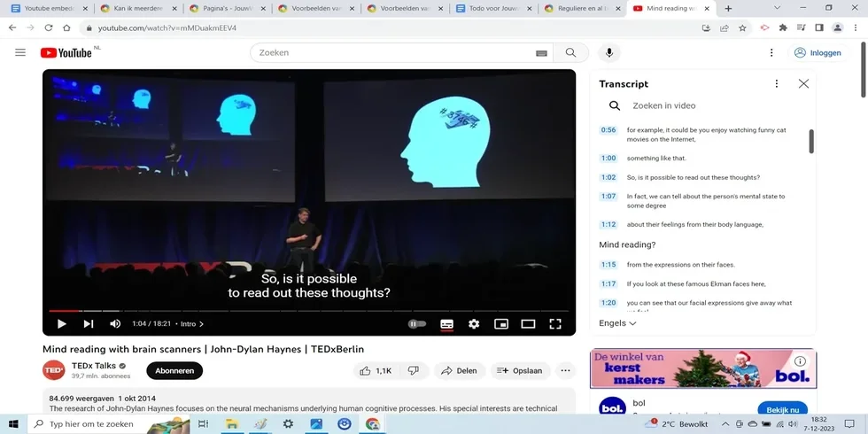The height and width of the screenshot is (434, 868).
Task: Seek along the video progress bar
Action: pos(309,311)
